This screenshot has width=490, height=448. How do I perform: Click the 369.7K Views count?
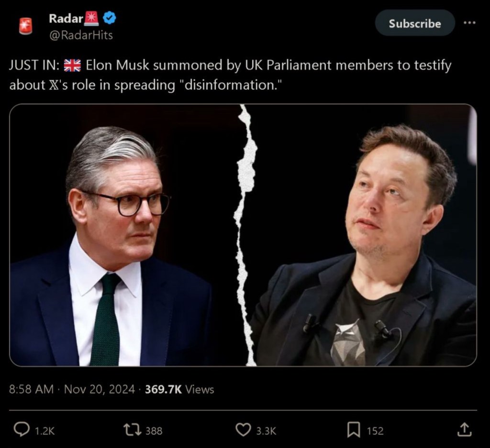click(x=179, y=389)
